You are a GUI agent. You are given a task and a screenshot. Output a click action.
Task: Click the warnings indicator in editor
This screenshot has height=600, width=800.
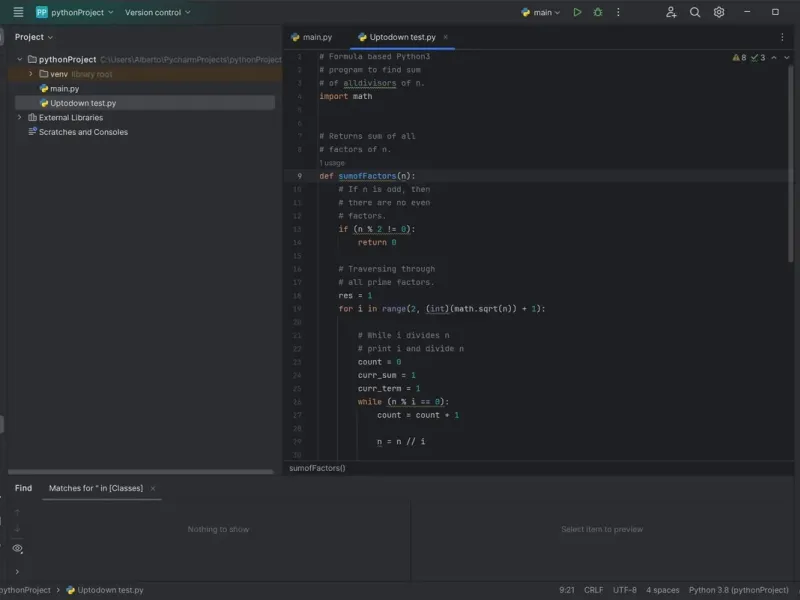point(740,58)
